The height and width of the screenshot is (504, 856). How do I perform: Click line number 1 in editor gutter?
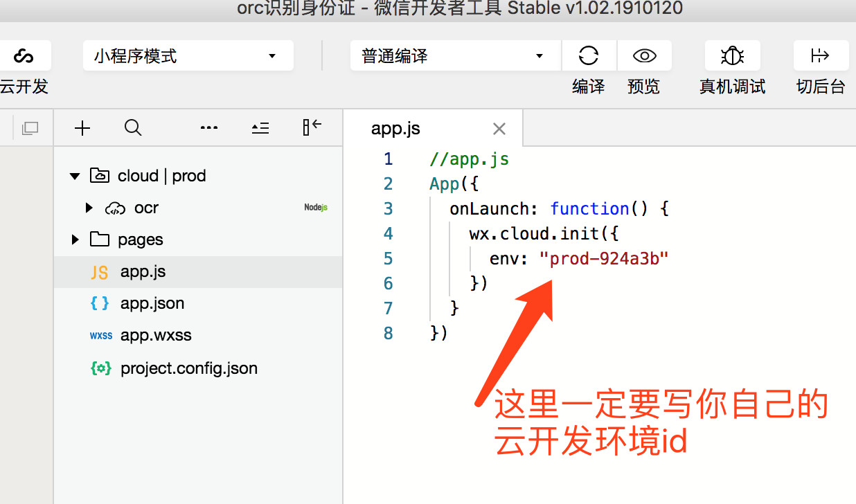(x=389, y=159)
